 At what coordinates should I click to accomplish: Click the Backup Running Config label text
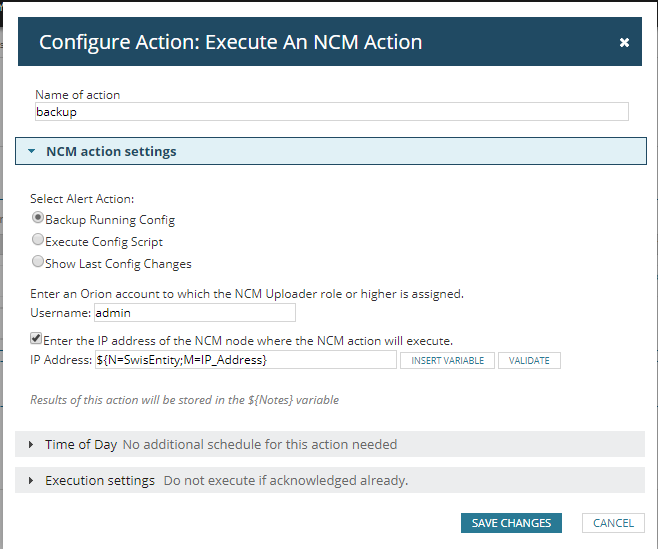coord(110,219)
